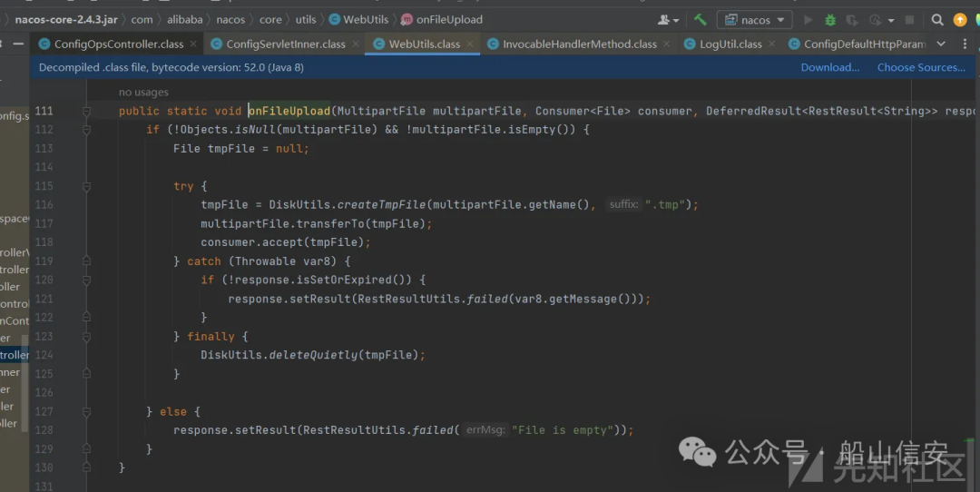Image resolution: width=980 pixels, height=492 pixels.
Task: Click the WebUtils.class tab class icon
Action: point(378,44)
